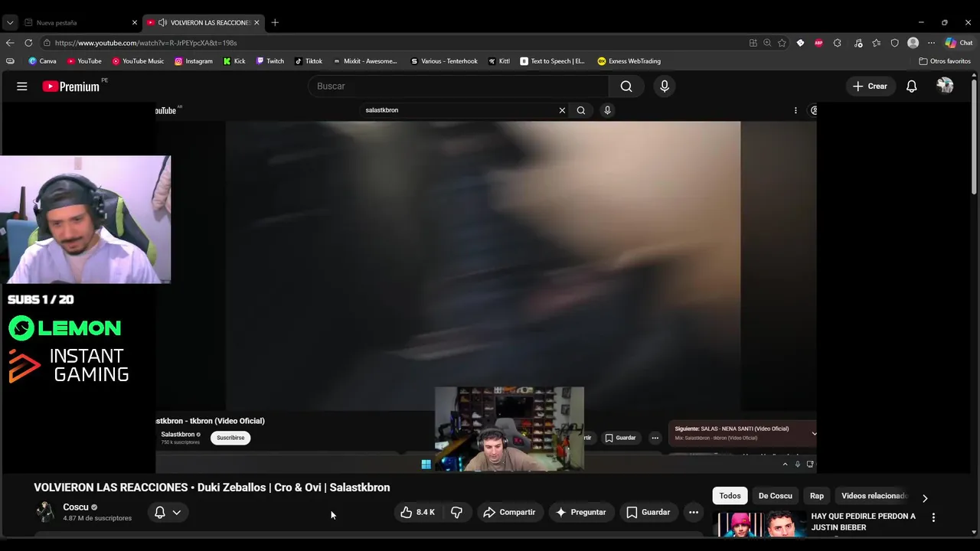The height and width of the screenshot is (551, 980).
Task: Open YouTube Music bookmark
Action: click(x=138, y=61)
